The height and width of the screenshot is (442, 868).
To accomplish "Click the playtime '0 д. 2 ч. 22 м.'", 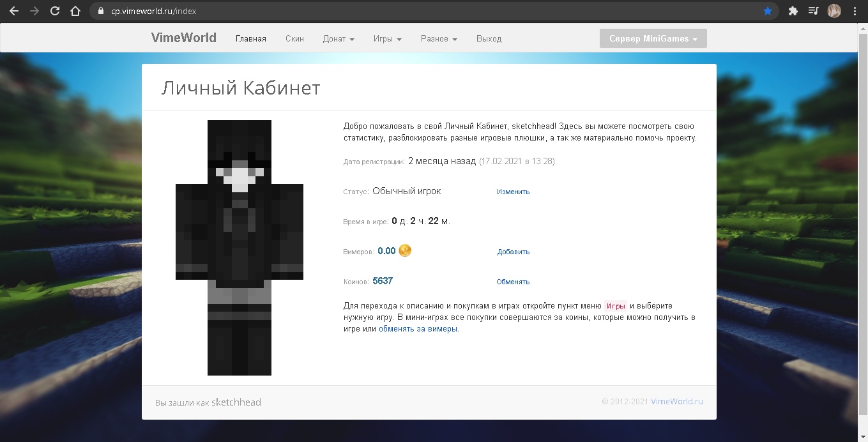I will [x=421, y=221].
